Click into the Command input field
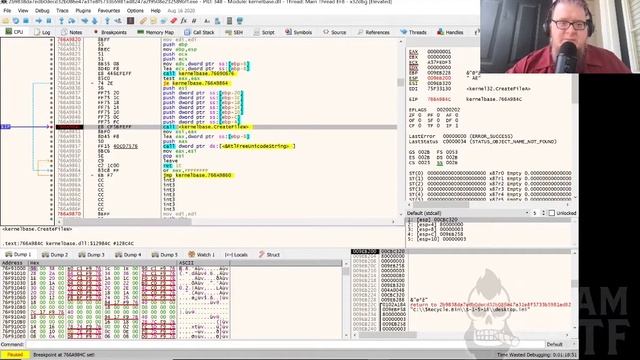 (285, 344)
